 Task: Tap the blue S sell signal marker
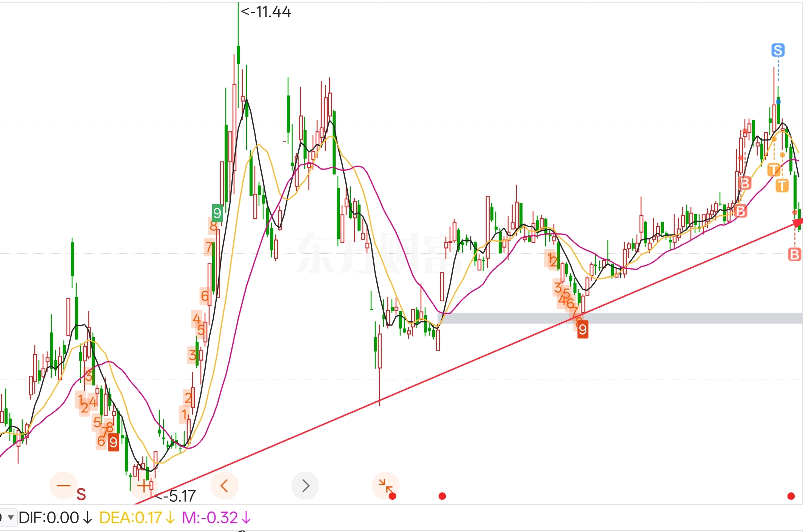click(x=778, y=50)
